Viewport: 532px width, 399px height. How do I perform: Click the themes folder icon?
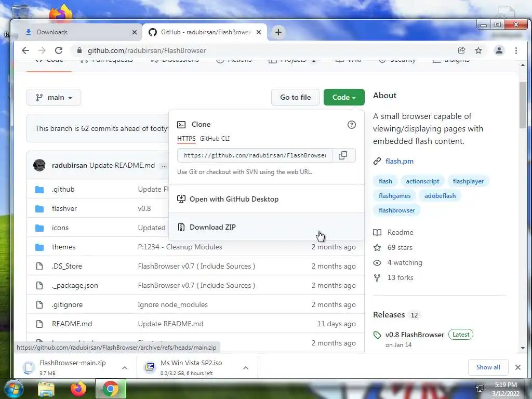(39, 247)
